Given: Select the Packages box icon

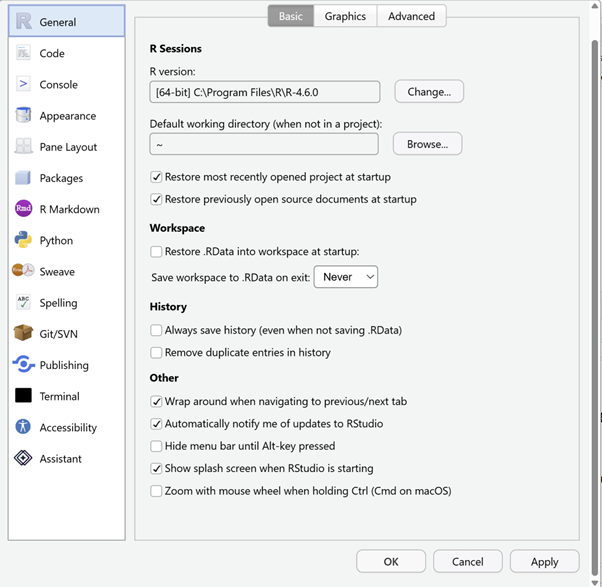Looking at the screenshot, I should click(x=23, y=178).
